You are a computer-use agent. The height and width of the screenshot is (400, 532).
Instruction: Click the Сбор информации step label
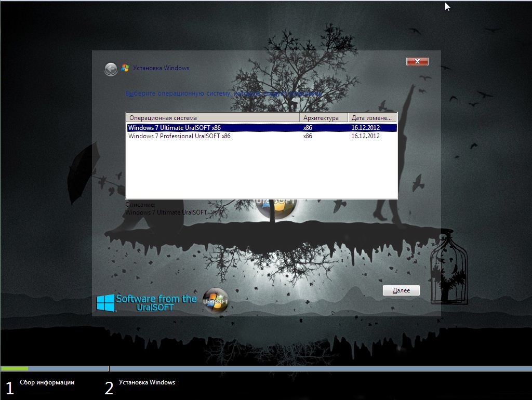click(47, 382)
